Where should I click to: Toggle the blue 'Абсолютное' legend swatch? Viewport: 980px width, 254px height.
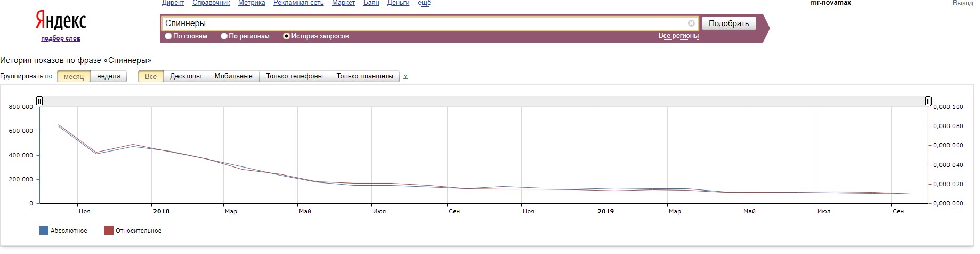pos(44,231)
